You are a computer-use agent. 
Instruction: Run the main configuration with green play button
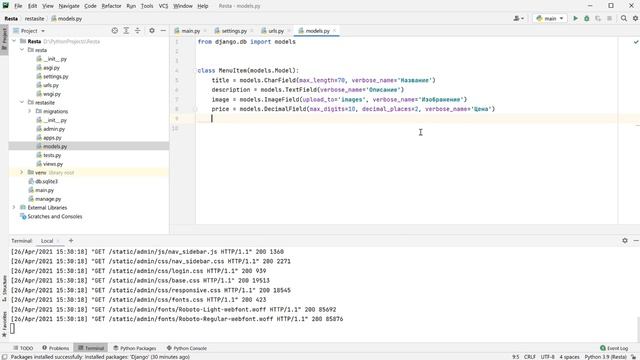coord(575,18)
